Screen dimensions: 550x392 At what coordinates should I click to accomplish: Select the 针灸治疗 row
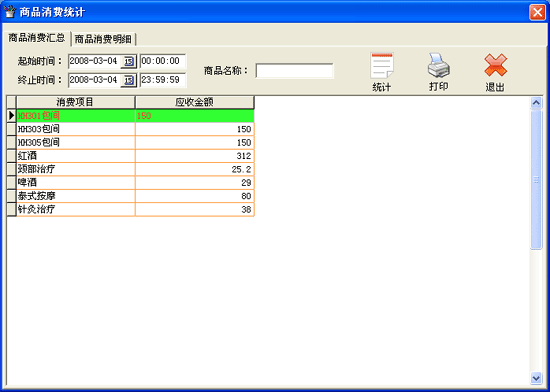(135, 209)
